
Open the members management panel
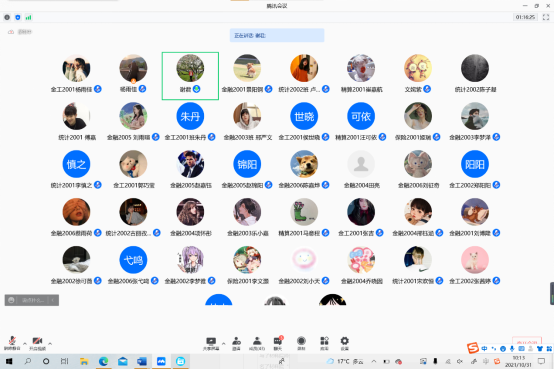click(x=257, y=343)
